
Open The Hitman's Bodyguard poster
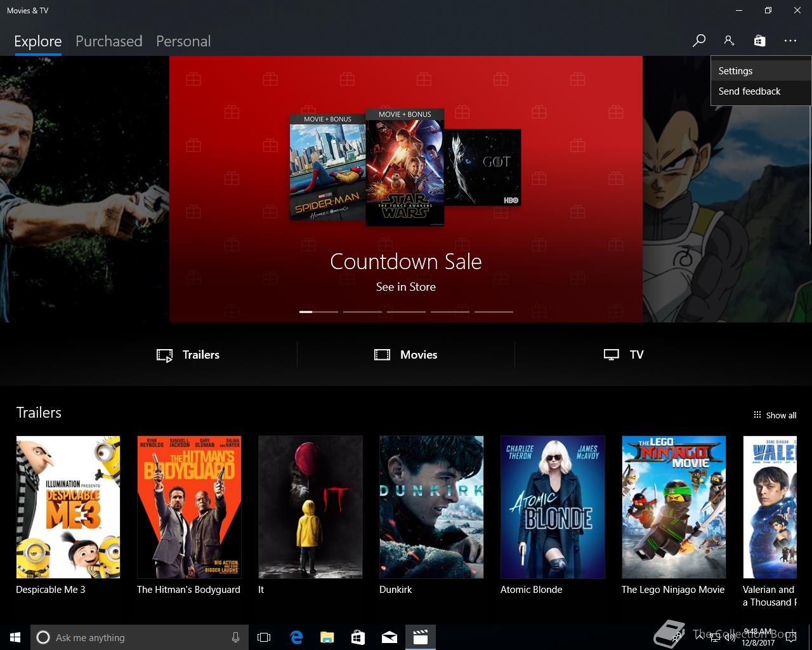pos(189,507)
